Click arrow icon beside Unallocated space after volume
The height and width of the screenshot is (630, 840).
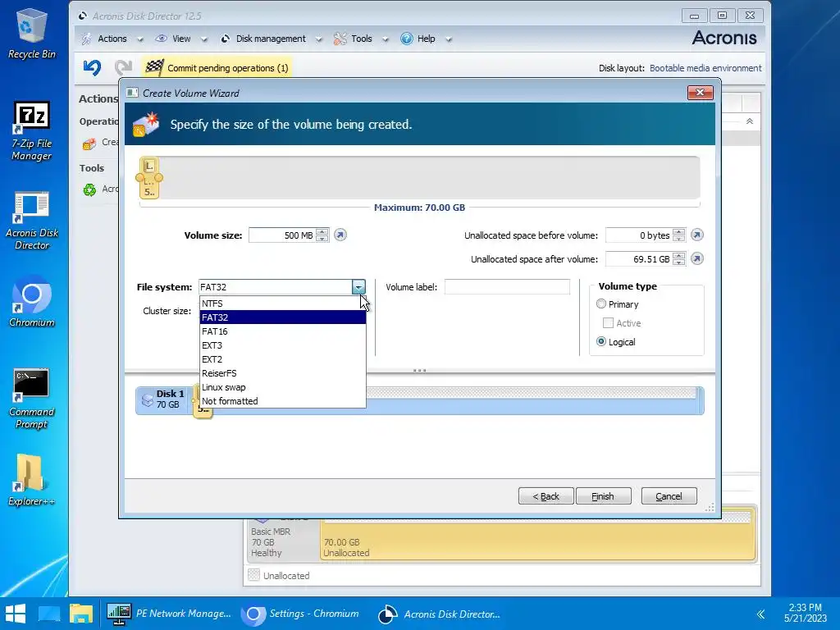point(696,258)
